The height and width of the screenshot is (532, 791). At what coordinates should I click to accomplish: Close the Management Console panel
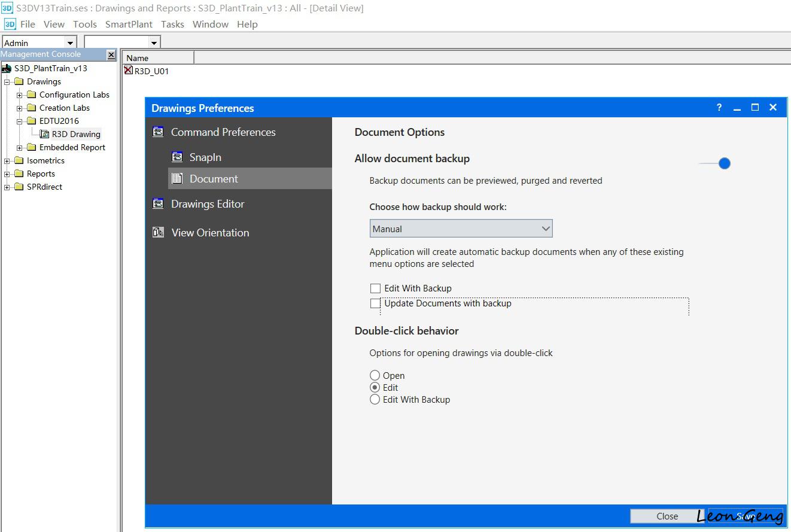[111, 55]
